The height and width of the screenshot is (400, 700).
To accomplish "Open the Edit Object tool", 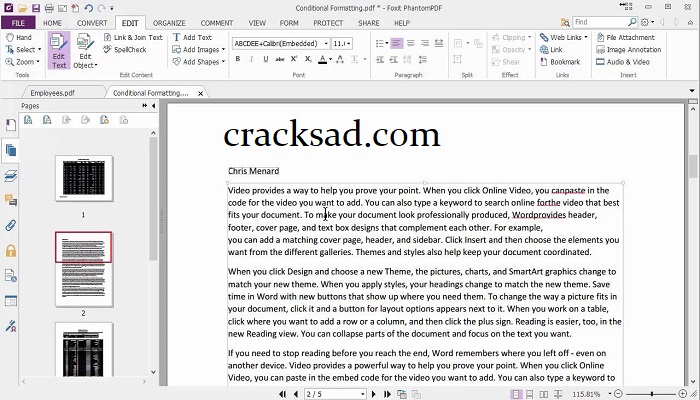I will 85,50.
